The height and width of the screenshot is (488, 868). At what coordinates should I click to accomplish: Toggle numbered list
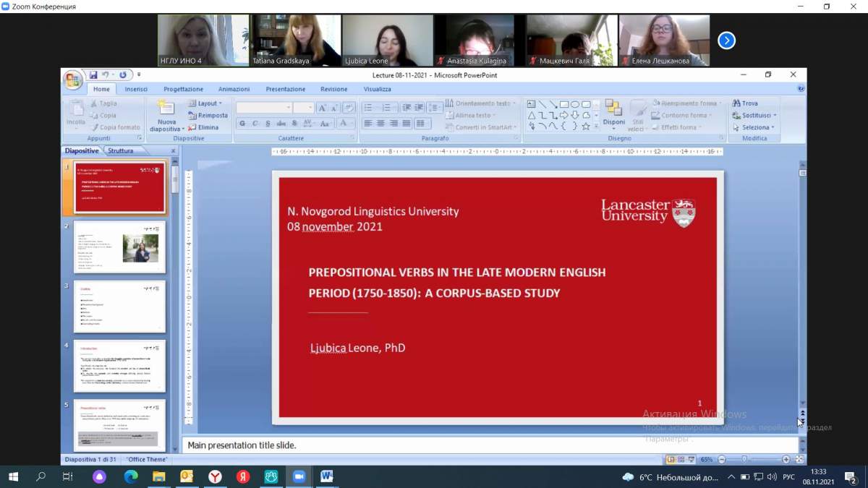pyautogui.click(x=389, y=108)
